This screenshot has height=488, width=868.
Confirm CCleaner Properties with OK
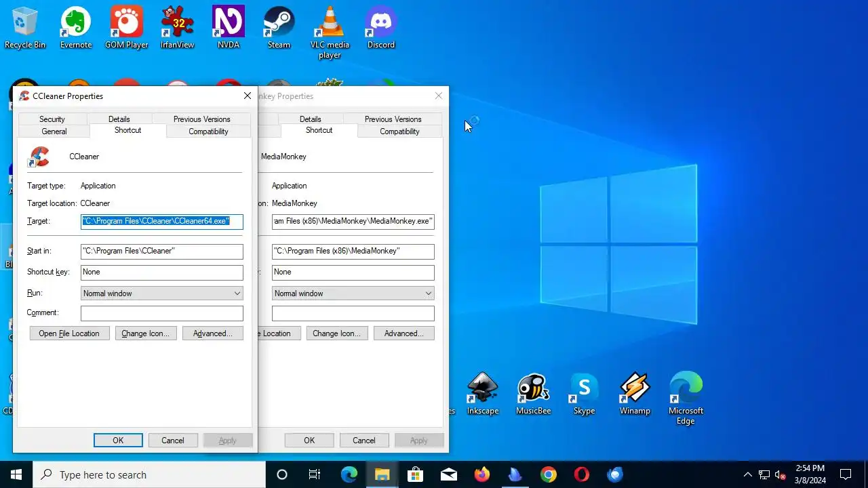coord(118,441)
